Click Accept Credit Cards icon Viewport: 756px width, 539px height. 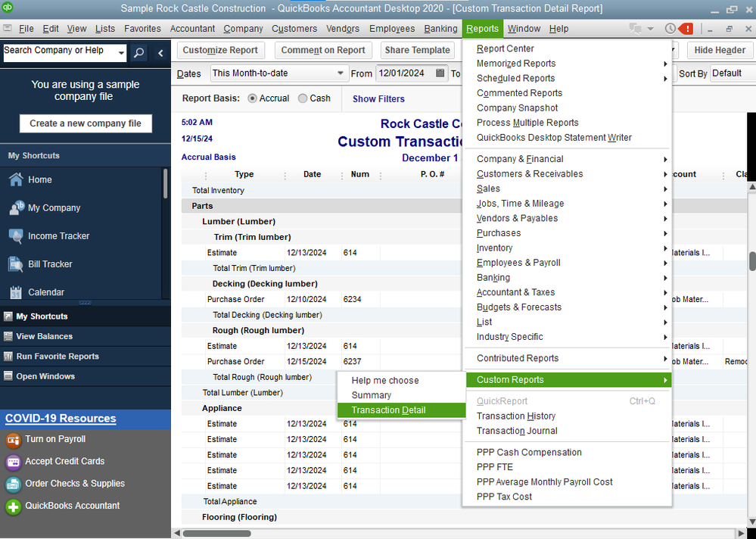click(14, 462)
